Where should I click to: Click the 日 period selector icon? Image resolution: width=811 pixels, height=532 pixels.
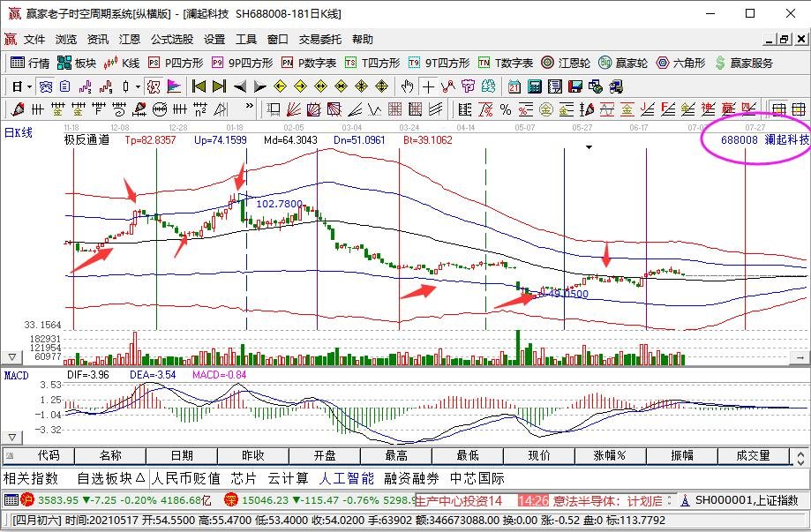click(x=17, y=86)
